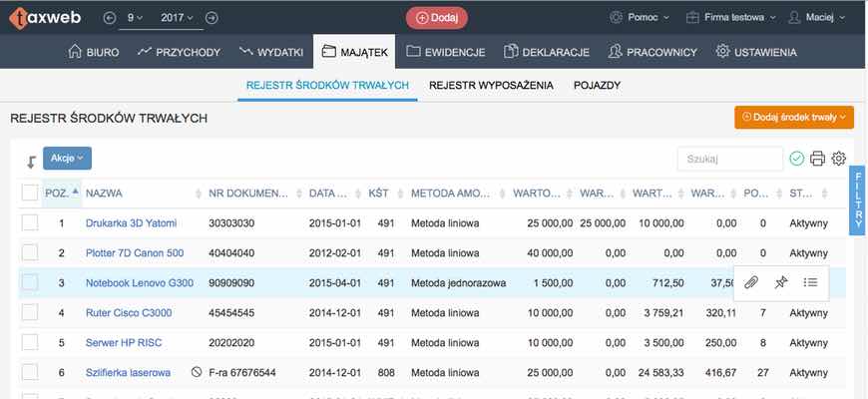This screenshot has width=868, height=399.
Task: Open the Ewidencje menu
Action: pos(446,52)
